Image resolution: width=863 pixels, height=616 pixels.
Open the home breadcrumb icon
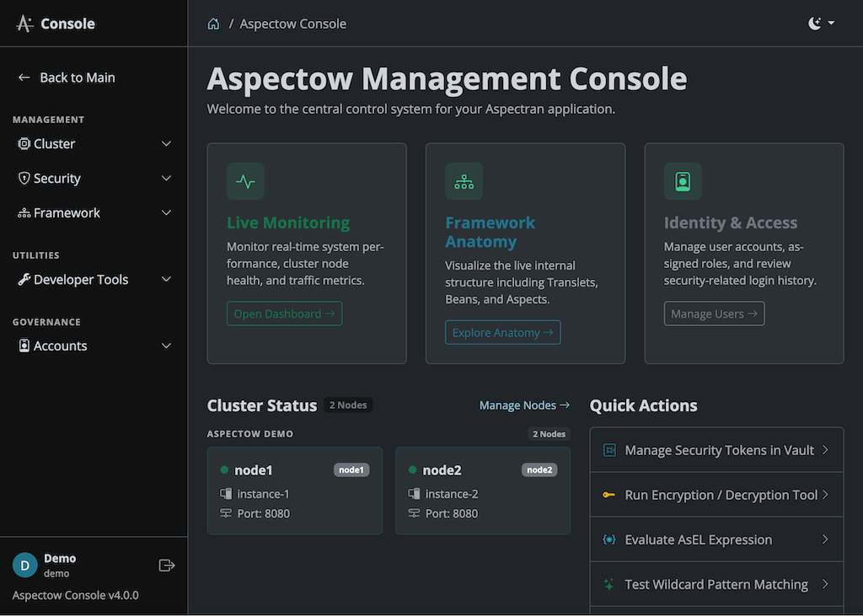pos(213,24)
